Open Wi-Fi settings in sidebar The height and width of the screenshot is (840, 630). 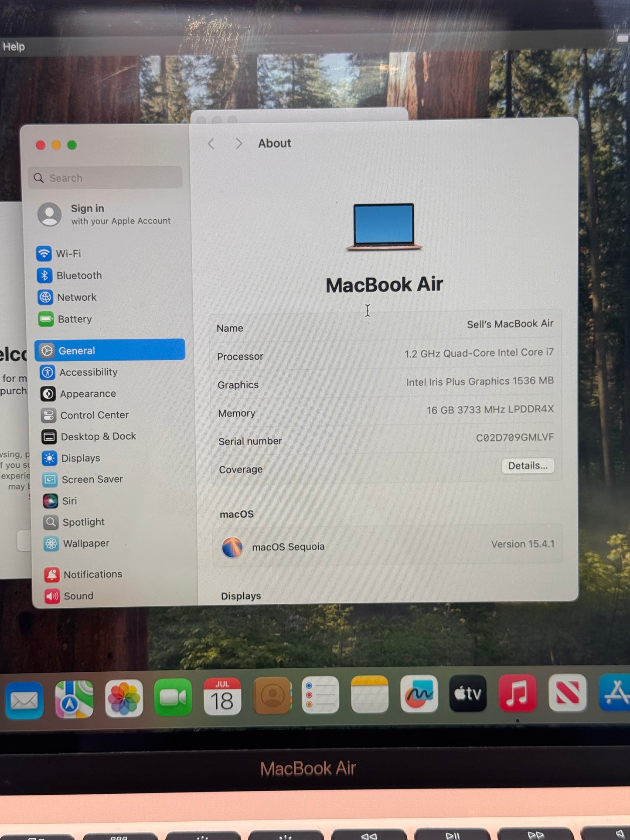click(x=59, y=253)
